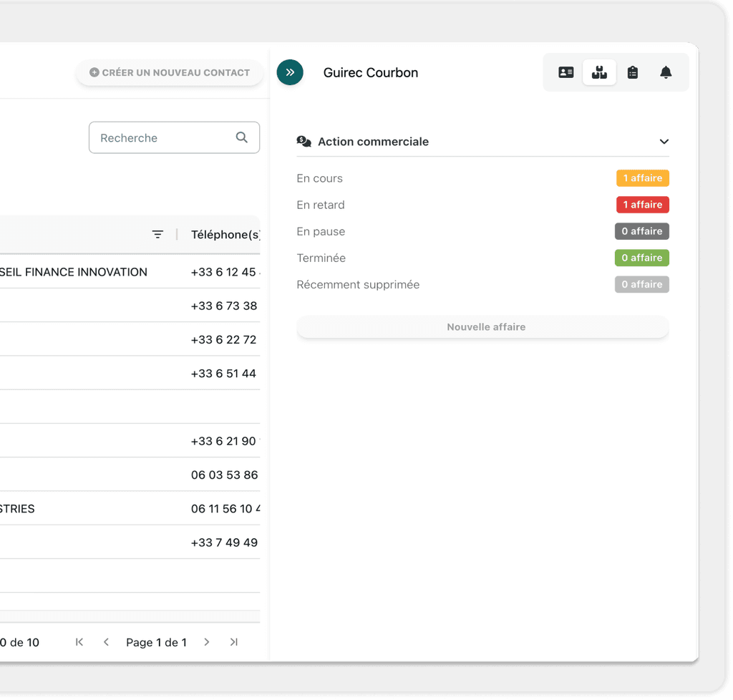Select the row with phone +33 6 22 72
This screenshot has width=733, height=700.
[x=130, y=340]
